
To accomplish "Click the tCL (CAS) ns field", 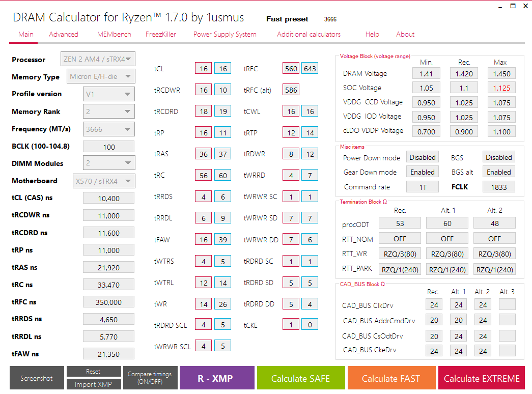I will tap(108, 198).
